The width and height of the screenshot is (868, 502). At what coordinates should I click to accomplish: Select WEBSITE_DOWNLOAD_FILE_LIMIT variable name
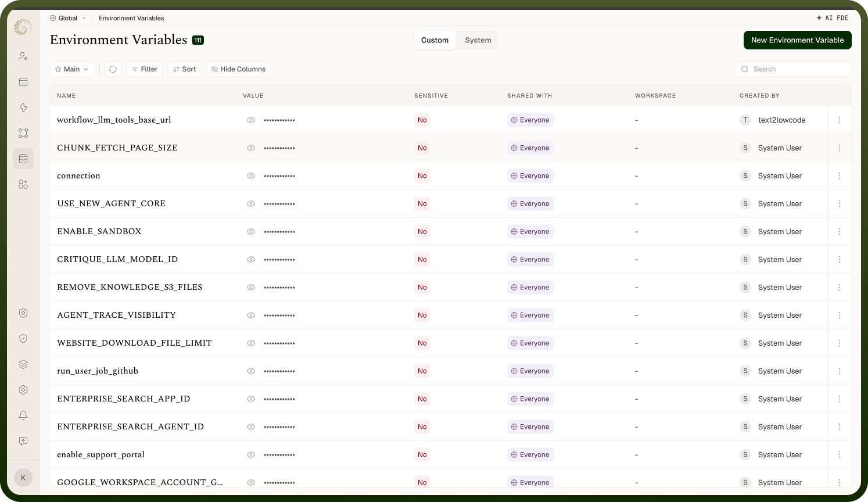point(134,343)
